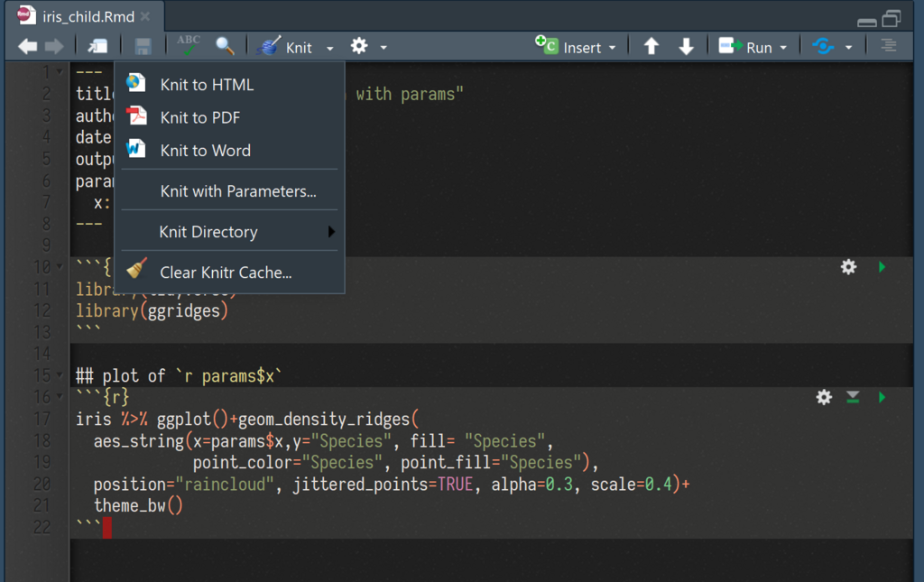
Task: Click the library(ggridges) code line
Action: [152, 310]
